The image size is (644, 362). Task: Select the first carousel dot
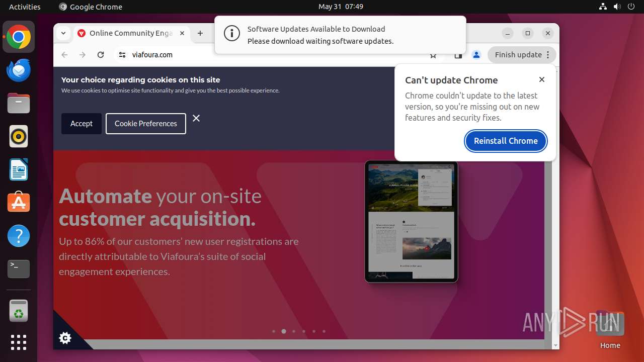[274, 331]
